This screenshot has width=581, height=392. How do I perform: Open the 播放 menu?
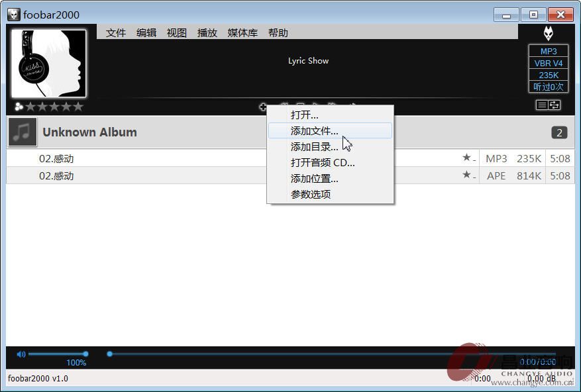coord(207,33)
